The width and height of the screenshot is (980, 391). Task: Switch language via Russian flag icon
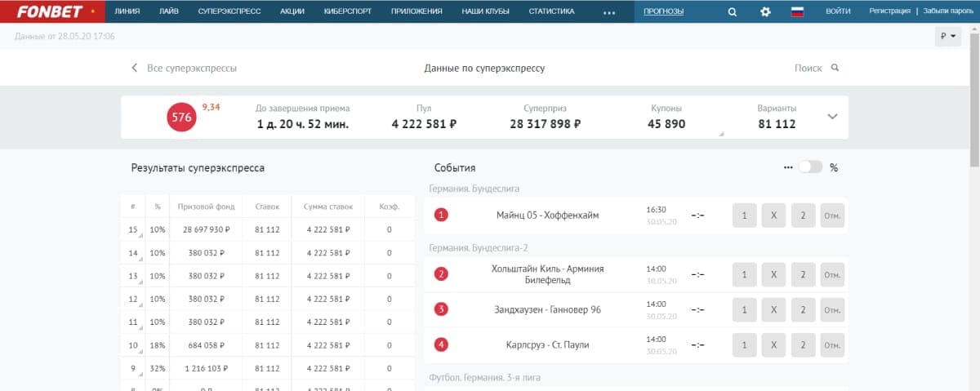(798, 11)
